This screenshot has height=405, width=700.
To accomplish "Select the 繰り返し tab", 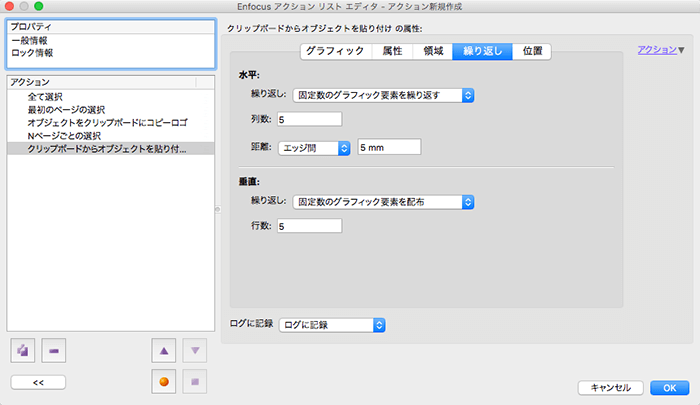I will 483,51.
